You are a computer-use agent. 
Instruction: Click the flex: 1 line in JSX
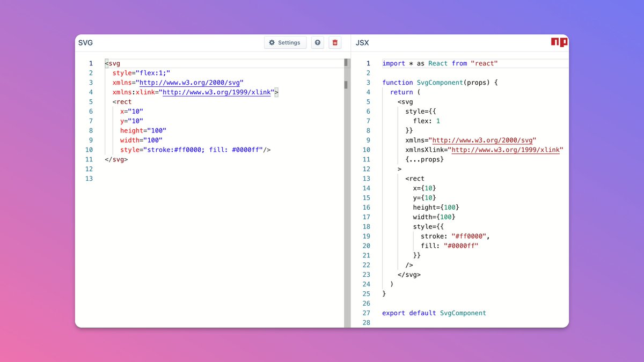pyautogui.click(x=427, y=121)
